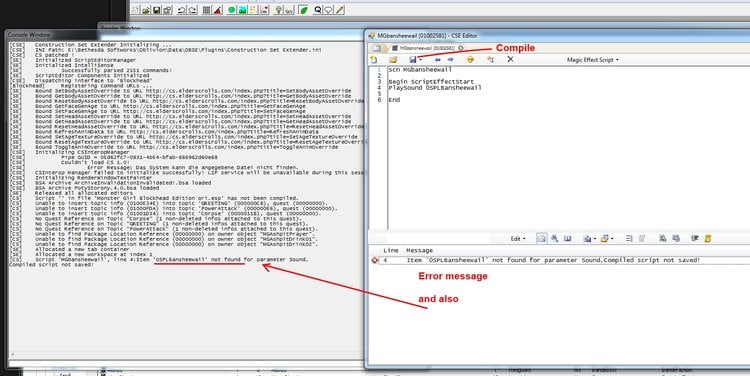The image size is (750, 376).
Task: Click the second of the paired icons in lower toolbar
Action: point(676,238)
